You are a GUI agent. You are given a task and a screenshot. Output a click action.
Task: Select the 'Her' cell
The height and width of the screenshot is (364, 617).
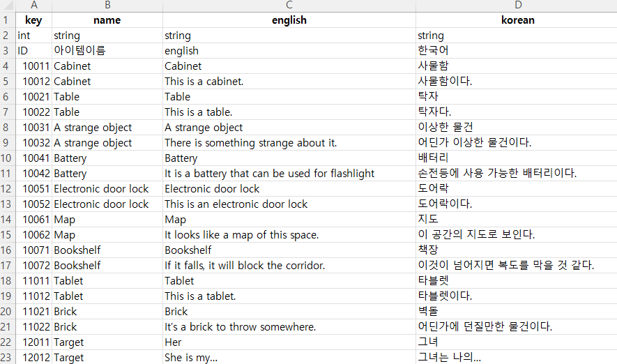[289, 342]
